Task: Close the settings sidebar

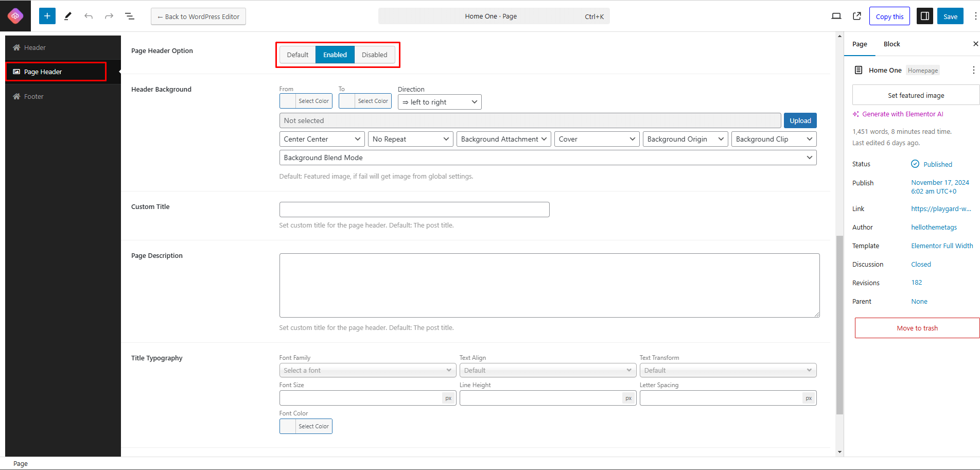Action: 975,44
